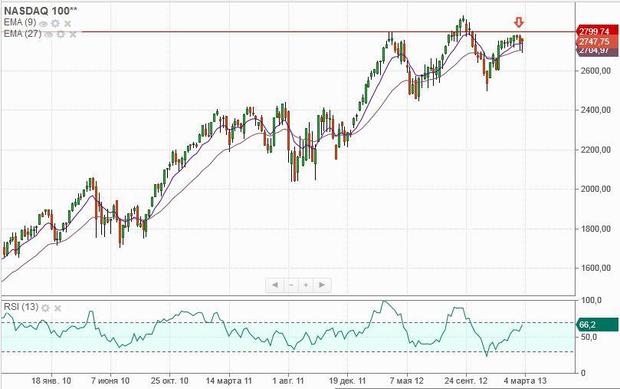The width and height of the screenshot is (620, 389).
Task: Click the scroll chart left arrow
Action: click(275, 285)
